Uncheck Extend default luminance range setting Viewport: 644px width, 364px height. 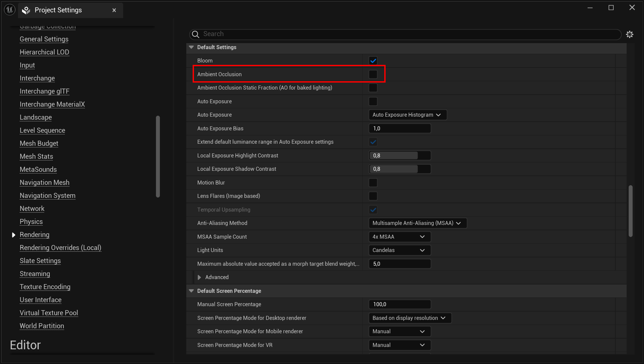click(373, 142)
